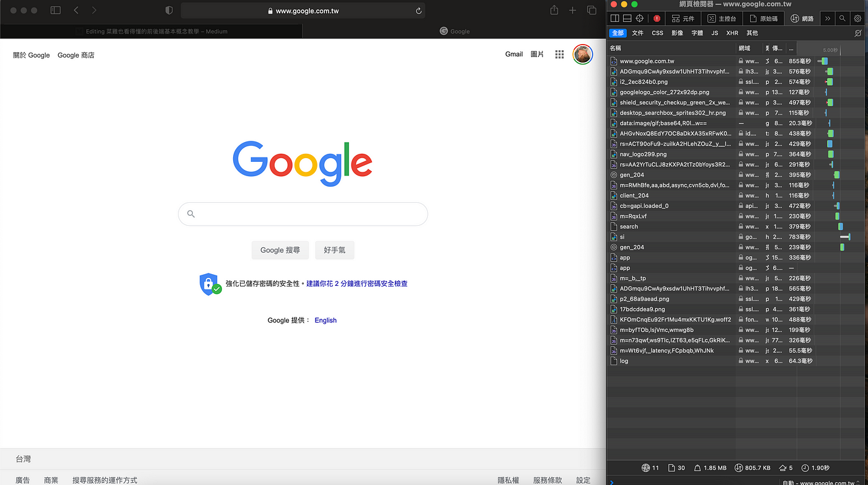The height and width of the screenshot is (485, 868).
Task: Open the 圖片 images link
Action: (x=537, y=55)
